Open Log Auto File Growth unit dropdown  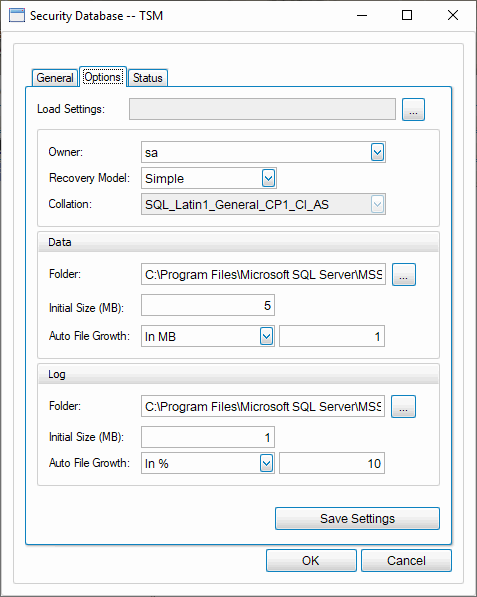point(266,463)
